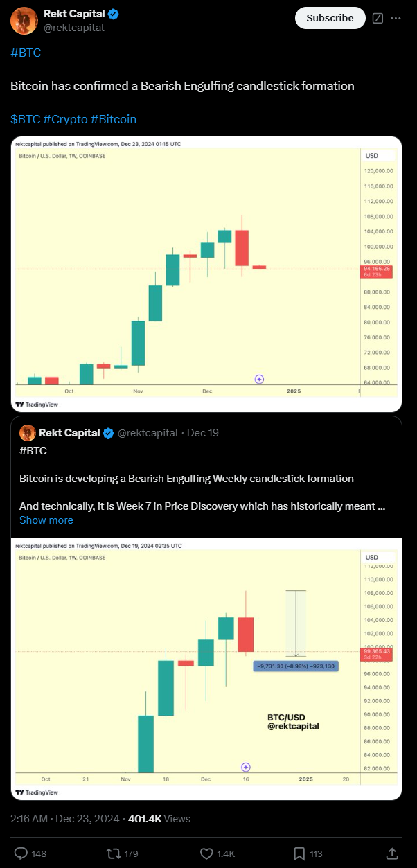This screenshot has width=417, height=868.
Task: Click the Dec 19 quoted tweet date
Action: tap(203, 434)
